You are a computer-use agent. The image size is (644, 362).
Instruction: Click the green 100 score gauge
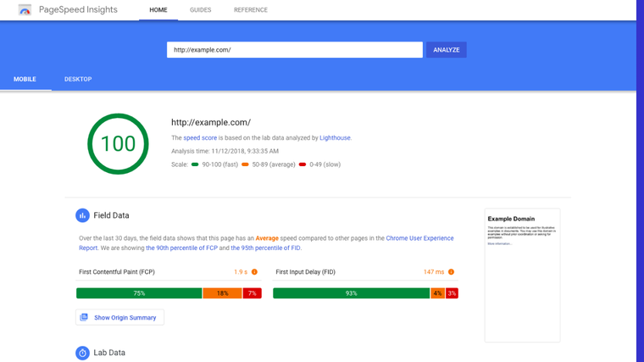click(118, 144)
